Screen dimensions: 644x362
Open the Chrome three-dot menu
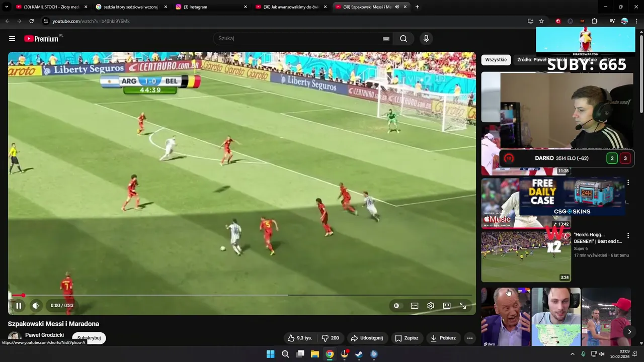point(636,21)
